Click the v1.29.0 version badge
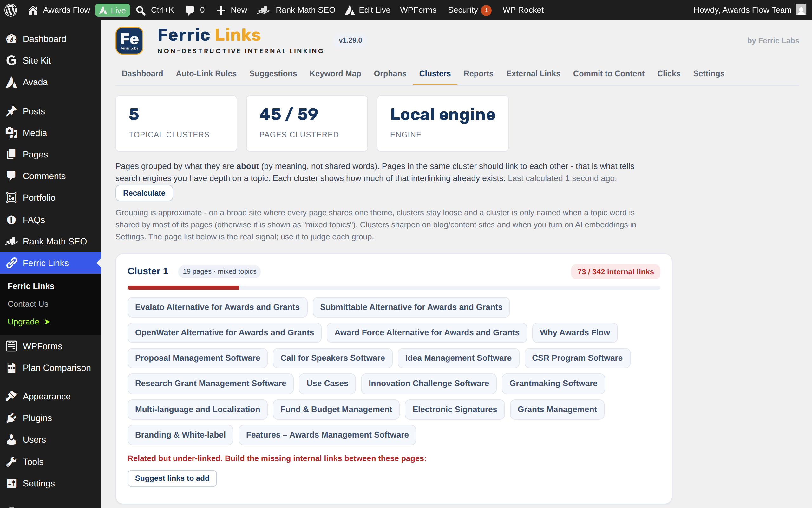The height and width of the screenshot is (508, 812). pyautogui.click(x=350, y=40)
